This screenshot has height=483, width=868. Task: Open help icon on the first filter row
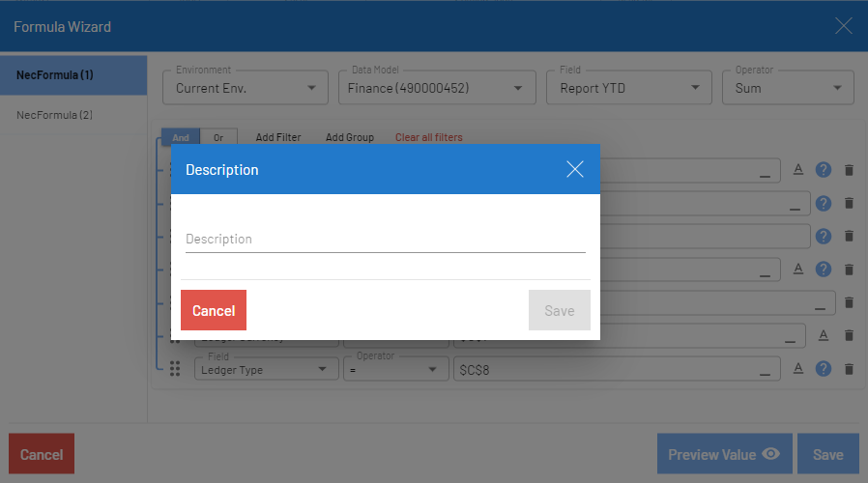pos(824,170)
